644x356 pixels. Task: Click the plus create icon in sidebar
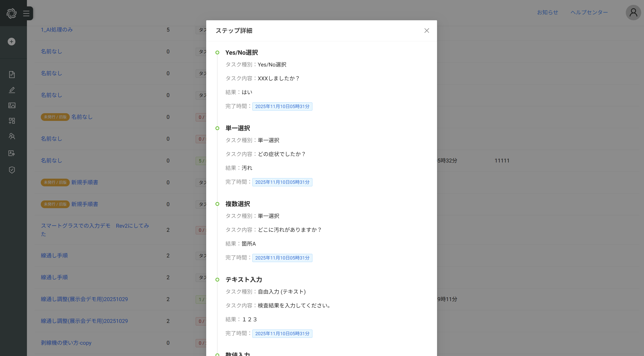point(12,42)
